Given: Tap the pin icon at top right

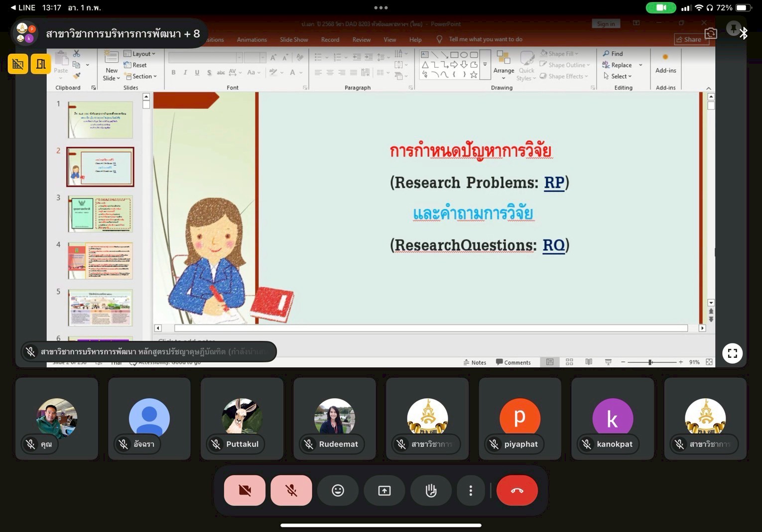Looking at the screenshot, I should pos(733,28).
